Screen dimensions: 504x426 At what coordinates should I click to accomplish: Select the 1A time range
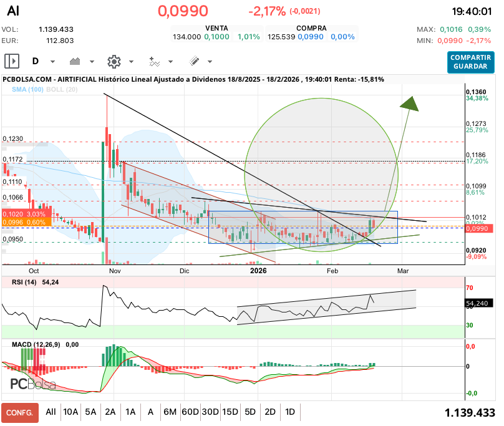coord(130,412)
